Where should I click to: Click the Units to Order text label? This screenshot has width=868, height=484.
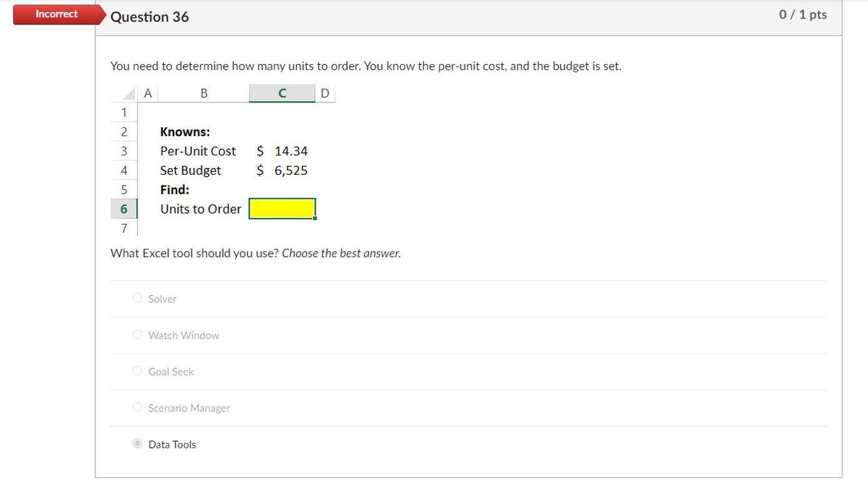pos(201,209)
